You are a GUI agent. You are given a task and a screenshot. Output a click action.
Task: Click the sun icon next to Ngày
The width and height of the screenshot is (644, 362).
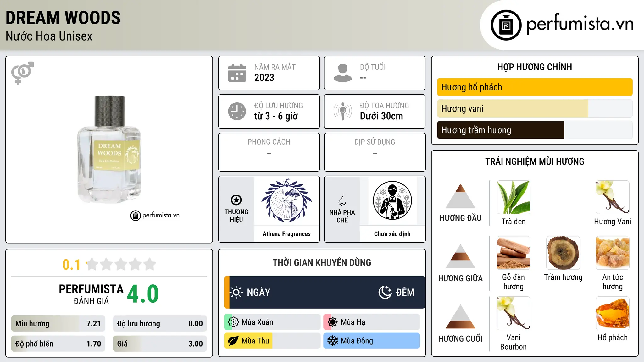236,292
